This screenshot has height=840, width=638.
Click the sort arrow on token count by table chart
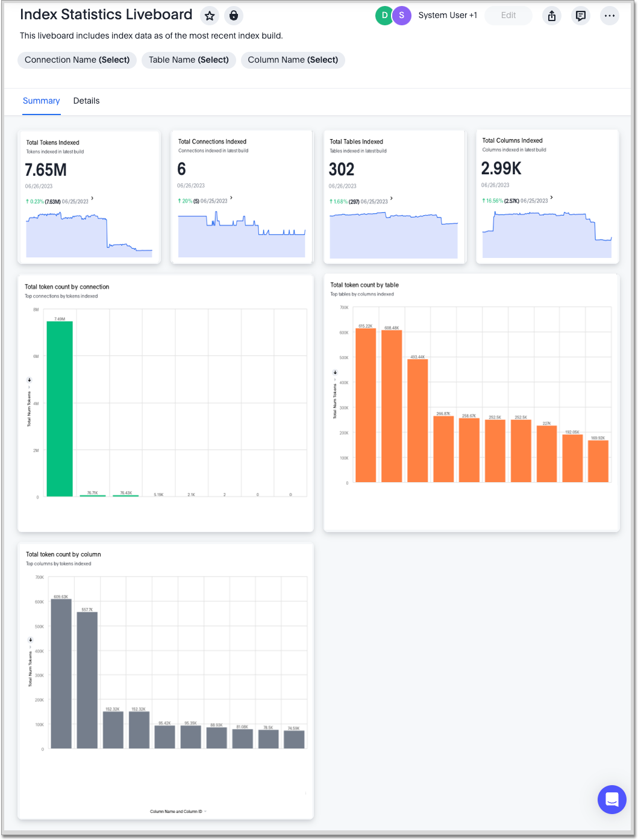(x=335, y=372)
